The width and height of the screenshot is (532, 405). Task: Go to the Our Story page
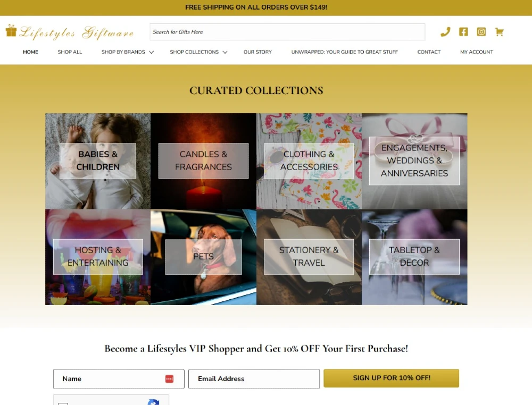point(257,52)
